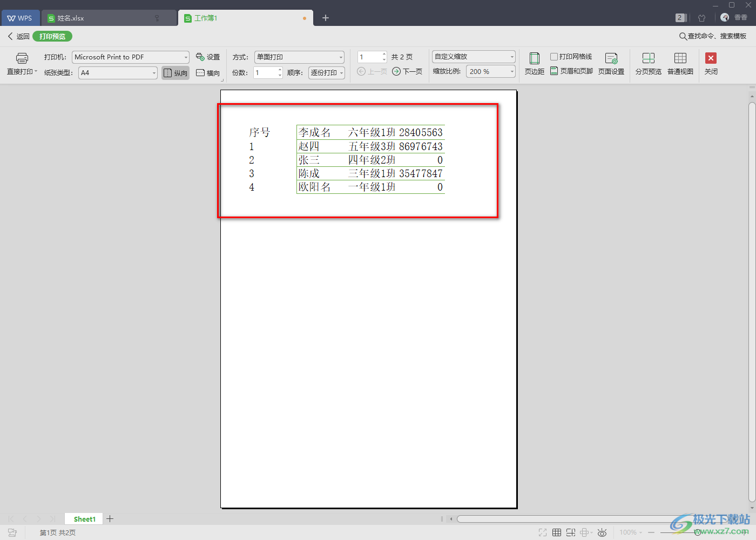Click the status bar leftmost layout icon
756x540 pixels.
pyautogui.click(x=12, y=532)
